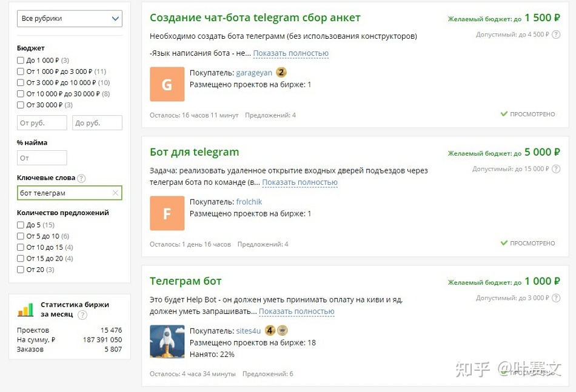Click help icon next to 'Допустимый: до 3 000 ₽'
The height and width of the screenshot is (392, 576).
(x=556, y=298)
